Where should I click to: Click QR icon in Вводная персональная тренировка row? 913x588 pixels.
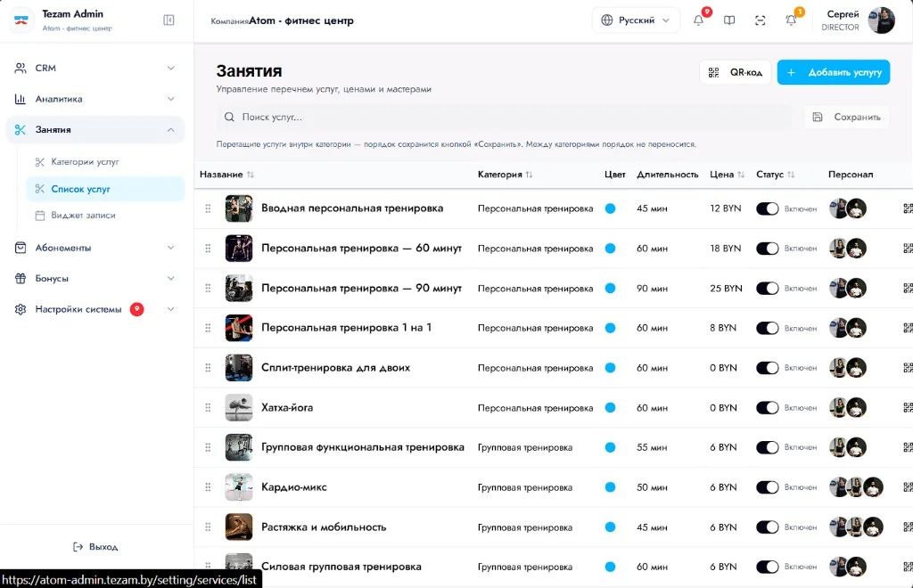[908, 208]
